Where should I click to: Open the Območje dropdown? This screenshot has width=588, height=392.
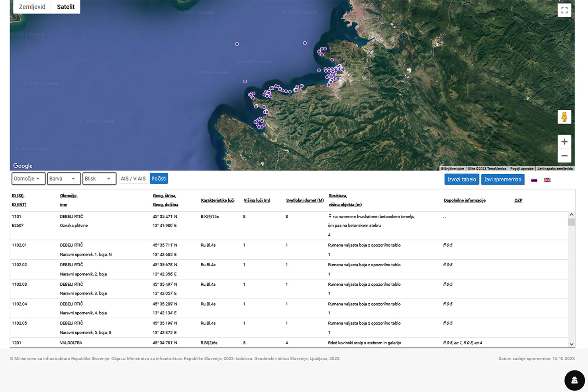pyautogui.click(x=28, y=179)
